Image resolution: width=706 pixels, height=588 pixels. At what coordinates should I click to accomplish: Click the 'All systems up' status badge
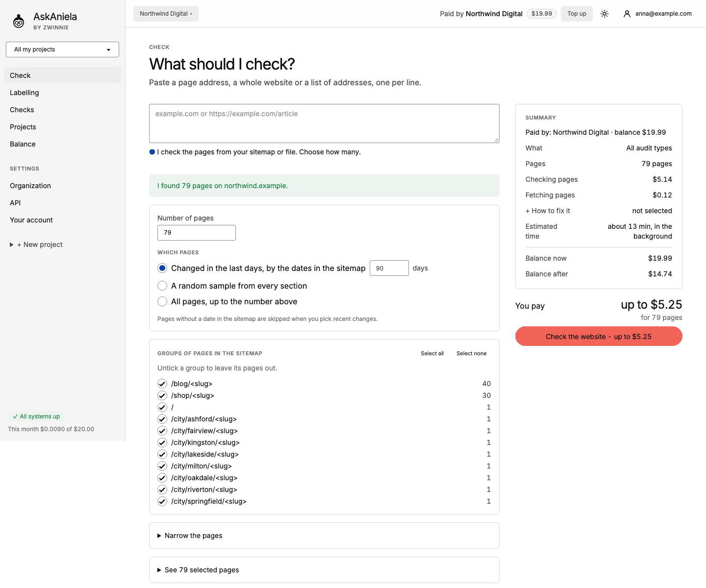click(x=36, y=416)
